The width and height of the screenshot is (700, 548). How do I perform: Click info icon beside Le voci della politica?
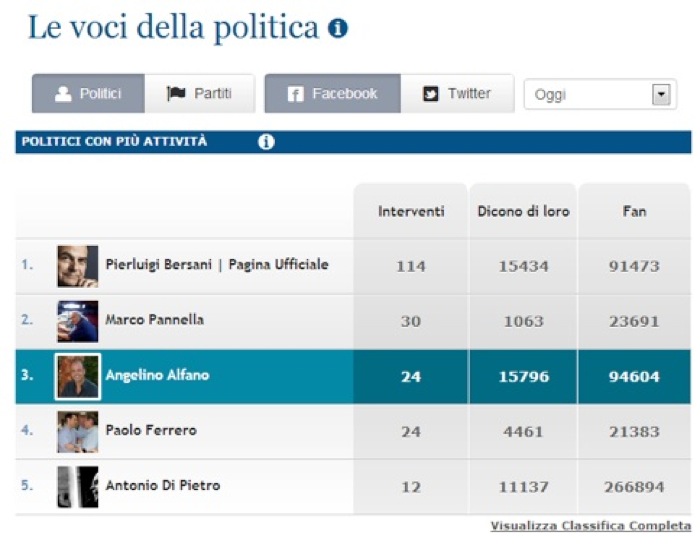pos(338,29)
